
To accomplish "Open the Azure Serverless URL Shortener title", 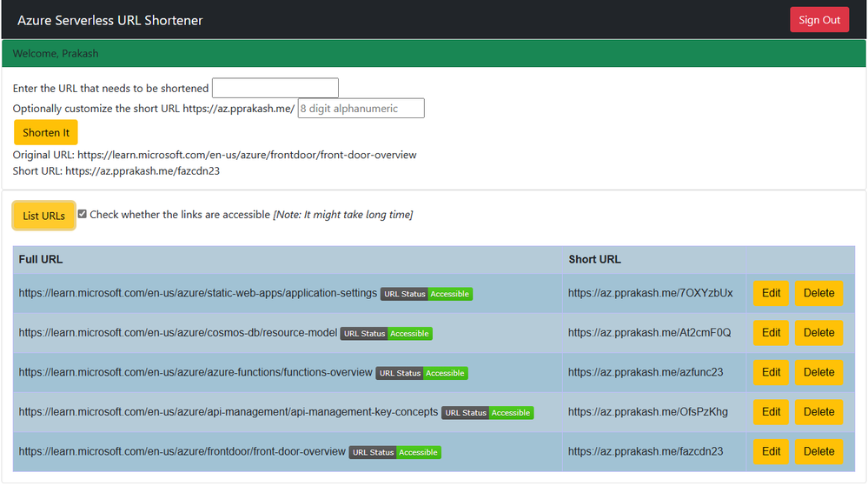I will [109, 21].
